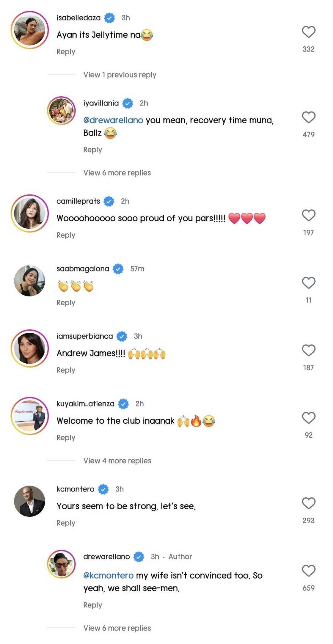
Task: Open the @drewarellano mention link
Action: pyautogui.click(x=113, y=120)
